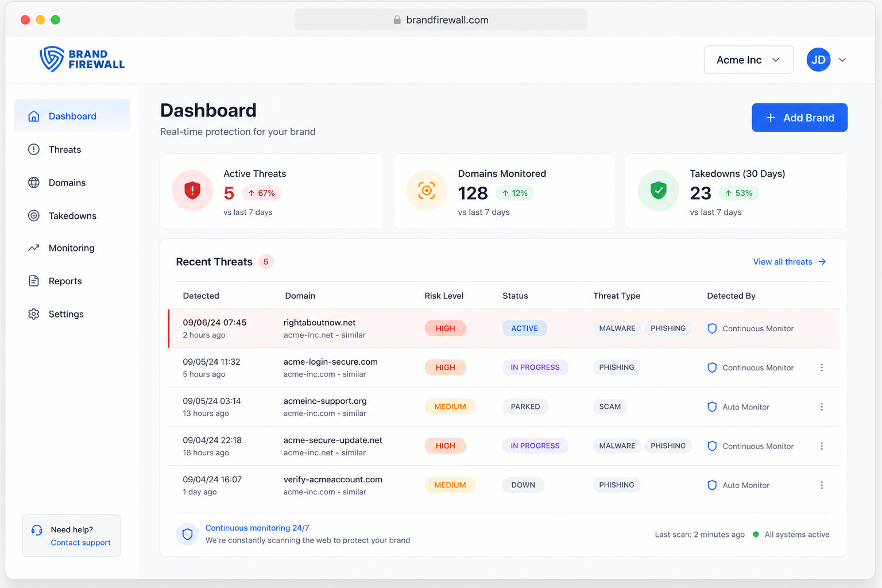
Task: Click the Contact support link
Action: [x=80, y=543]
